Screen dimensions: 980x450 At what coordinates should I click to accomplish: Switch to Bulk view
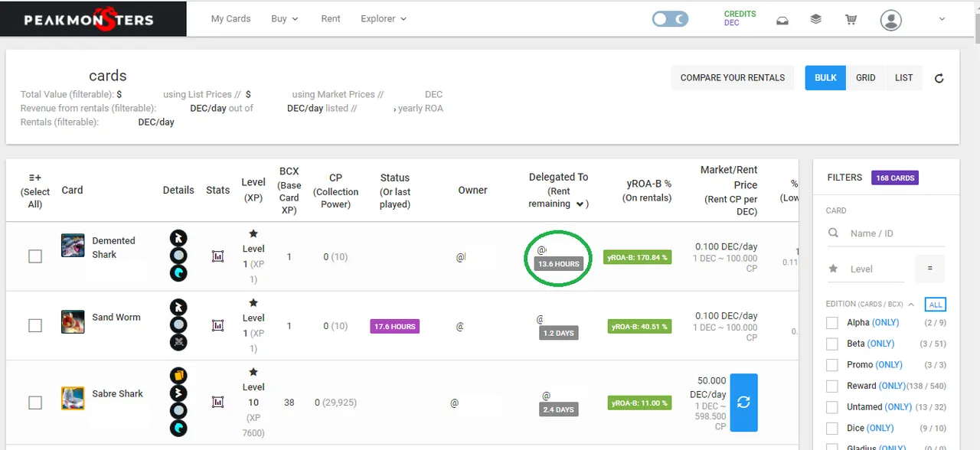pyautogui.click(x=825, y=77)
